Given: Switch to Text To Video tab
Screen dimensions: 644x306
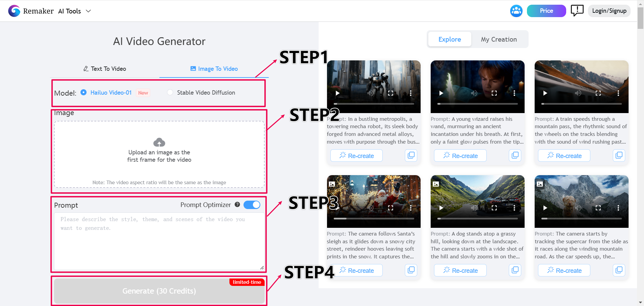Looking at the screenshot, I should [105, 69].
